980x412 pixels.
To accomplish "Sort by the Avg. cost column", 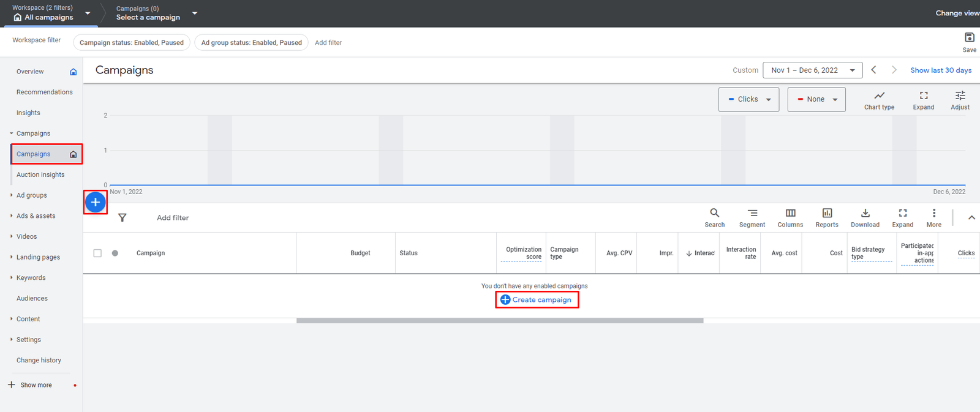I will [785, 253].
